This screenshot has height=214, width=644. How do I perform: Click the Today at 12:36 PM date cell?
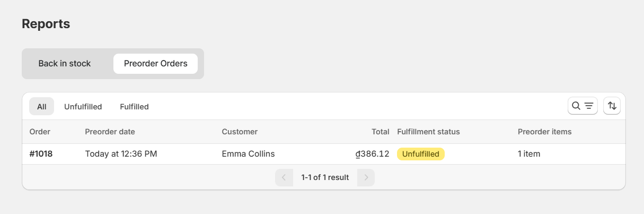tap(121, 154)
